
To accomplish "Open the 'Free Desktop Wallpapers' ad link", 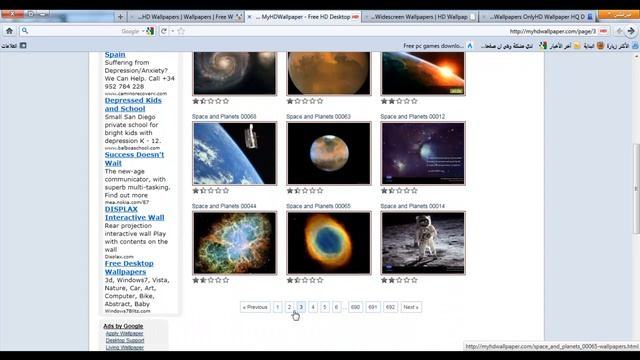I will [x=129, y=267].
